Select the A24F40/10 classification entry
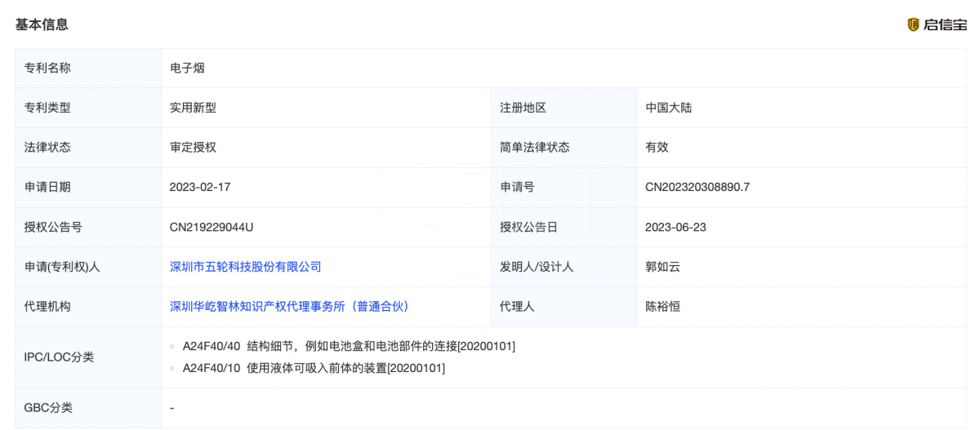 313,368
